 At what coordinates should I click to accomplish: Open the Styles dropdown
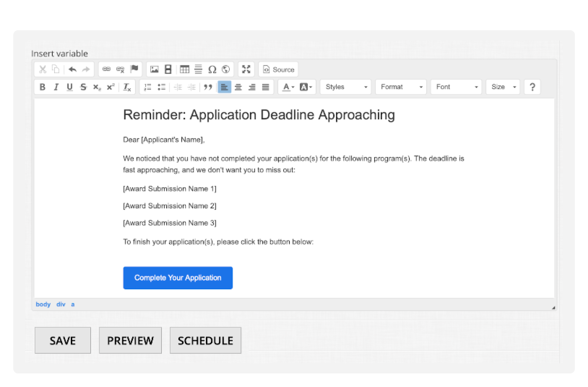point(346,87)
